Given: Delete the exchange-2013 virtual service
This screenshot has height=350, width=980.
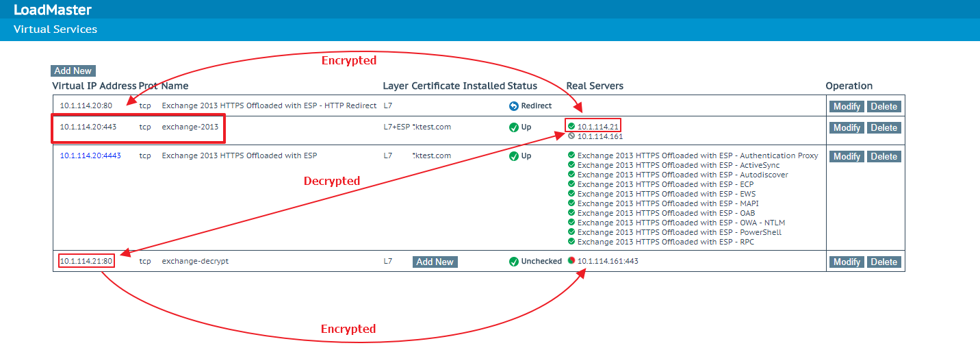Looking at the screenshot, I should click(884, 127).
